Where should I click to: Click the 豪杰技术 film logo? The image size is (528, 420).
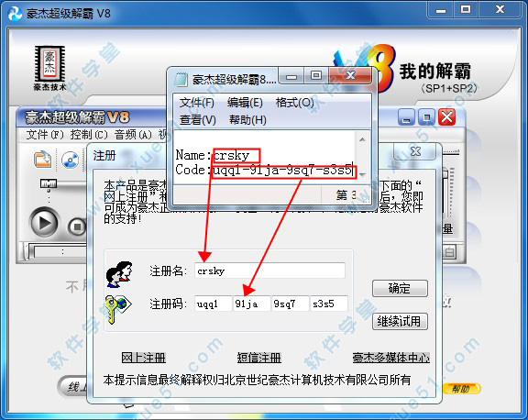pos(49,68)
